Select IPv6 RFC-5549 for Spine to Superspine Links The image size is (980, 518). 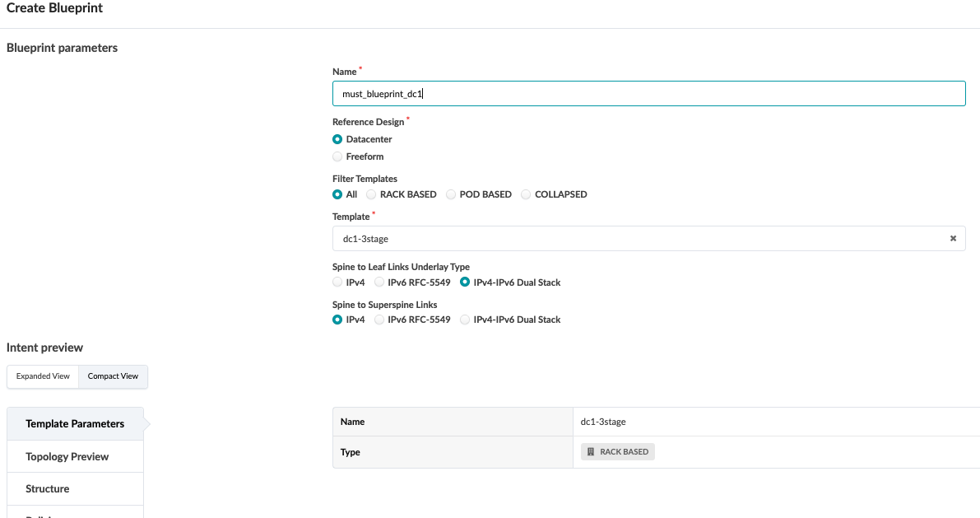point(379,320)
